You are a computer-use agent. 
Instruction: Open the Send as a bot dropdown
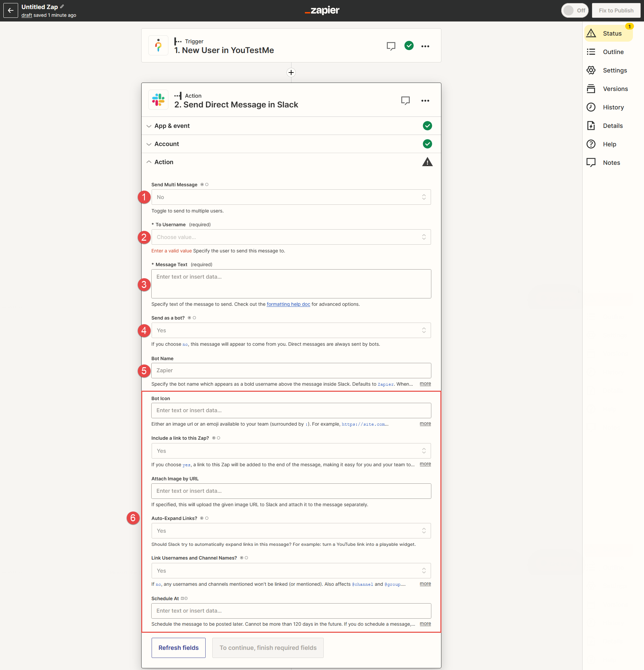(x=291, y=331)
